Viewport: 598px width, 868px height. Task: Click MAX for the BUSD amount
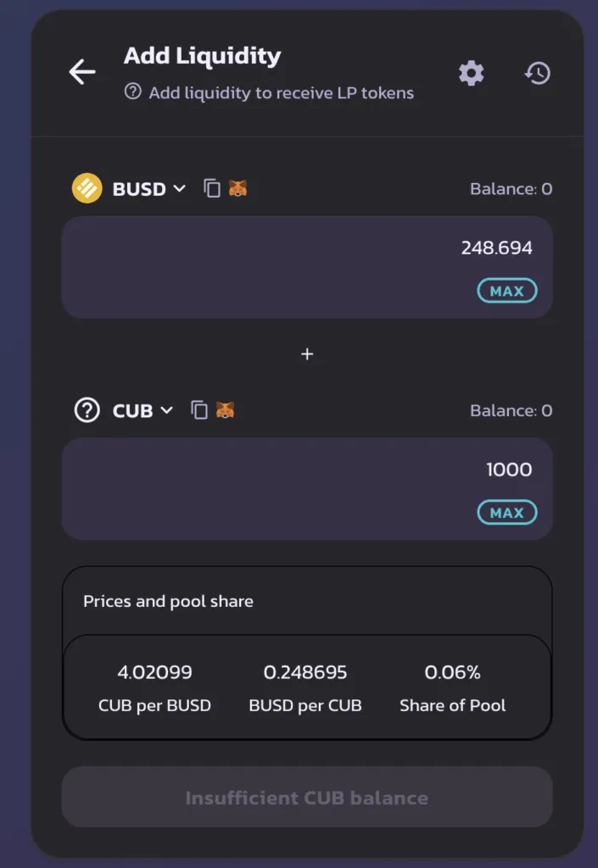[x=507, y=291]
